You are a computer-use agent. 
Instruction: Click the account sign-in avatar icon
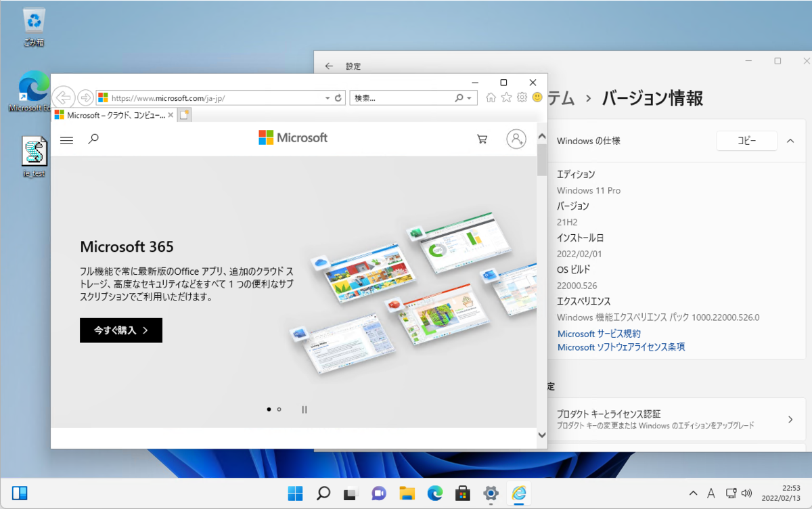(x=516, y=139)
